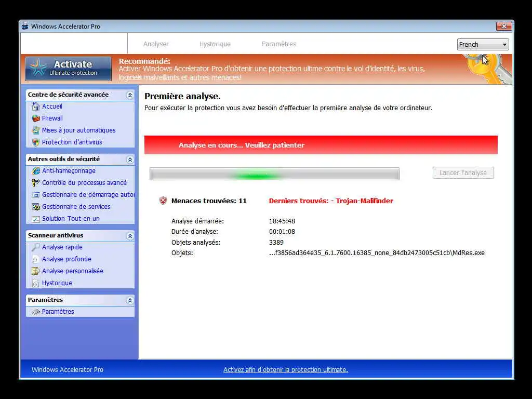Click the red Analyse en cours banner
This screenshot has width=532, height=399.
(321, 145)
